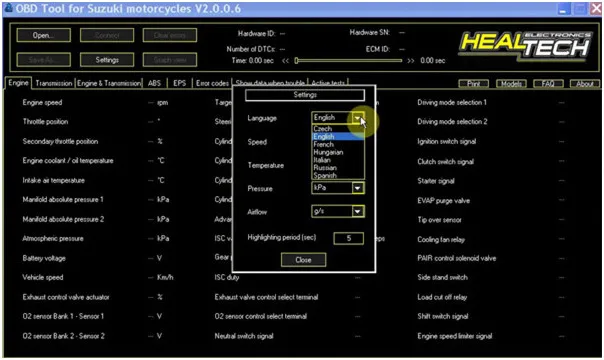Switch to the Engine & Transmission tab
The width and height of the screenshot is (604, 360).
109,83
